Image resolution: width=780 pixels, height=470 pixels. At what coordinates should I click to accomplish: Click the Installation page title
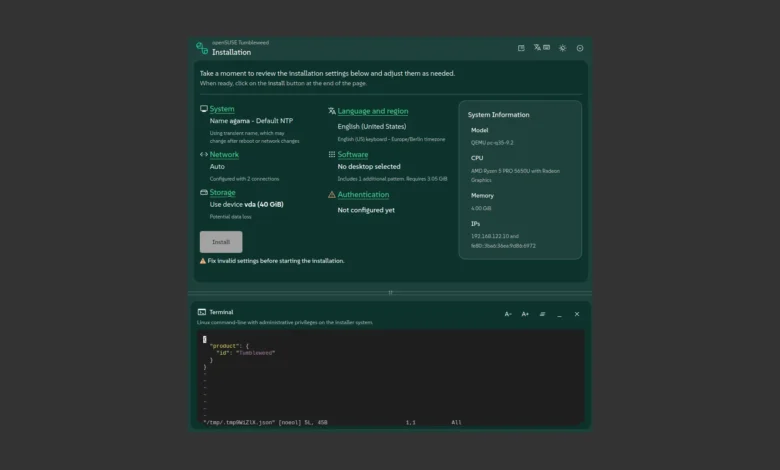click(231, 52)
